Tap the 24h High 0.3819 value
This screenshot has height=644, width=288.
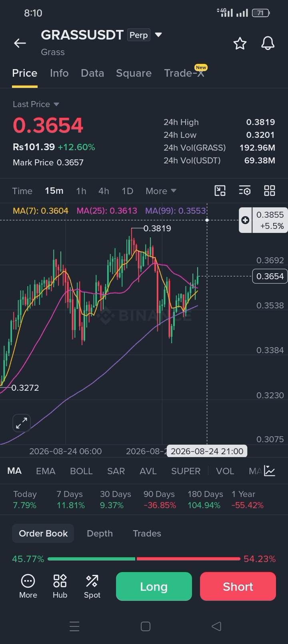260,122
